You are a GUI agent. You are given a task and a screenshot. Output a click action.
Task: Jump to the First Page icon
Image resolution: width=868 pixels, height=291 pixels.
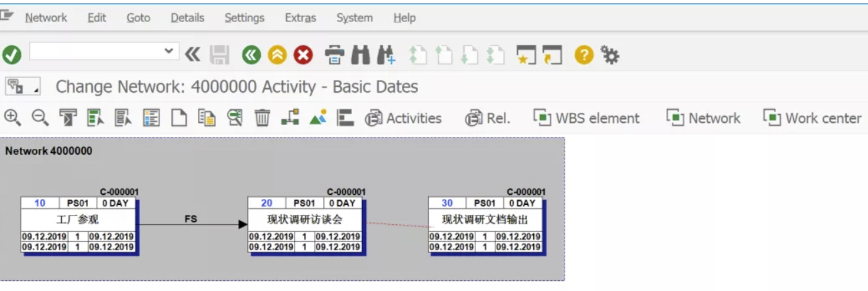(418, 55)
